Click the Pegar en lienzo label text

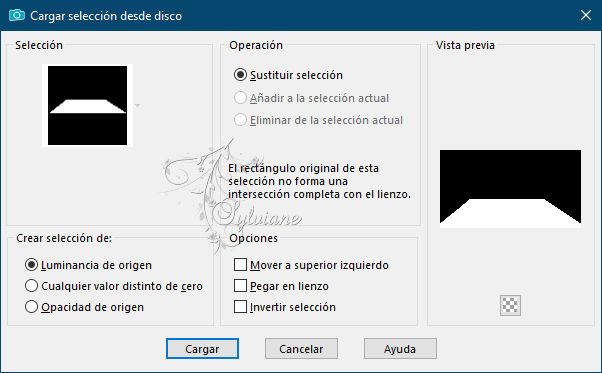[x=289, y=286]
